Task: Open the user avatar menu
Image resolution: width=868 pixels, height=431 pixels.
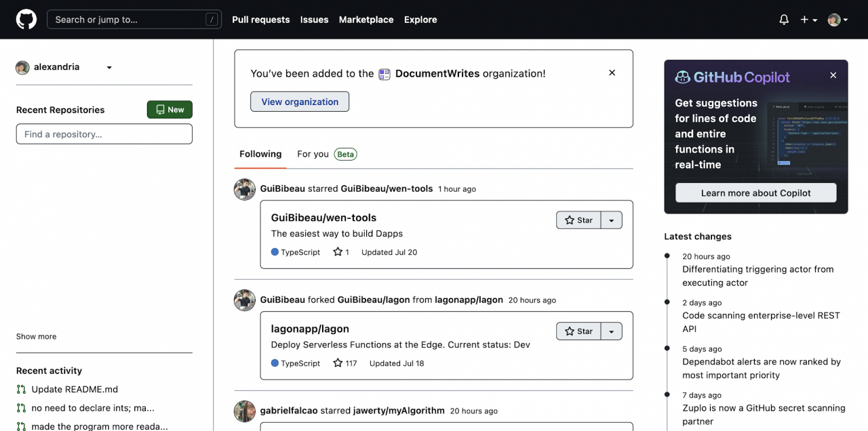Action: (x=837, y=20)
